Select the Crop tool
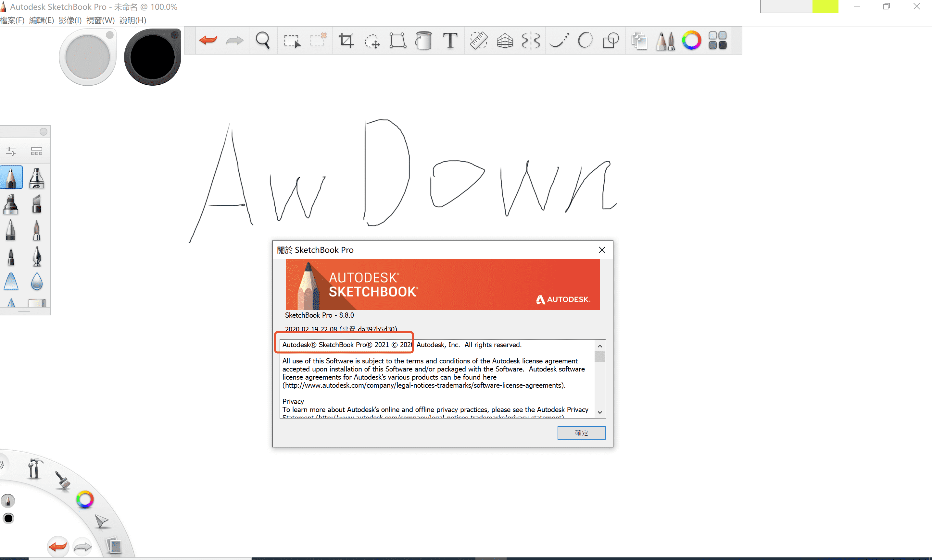 (x=346, y=40)
